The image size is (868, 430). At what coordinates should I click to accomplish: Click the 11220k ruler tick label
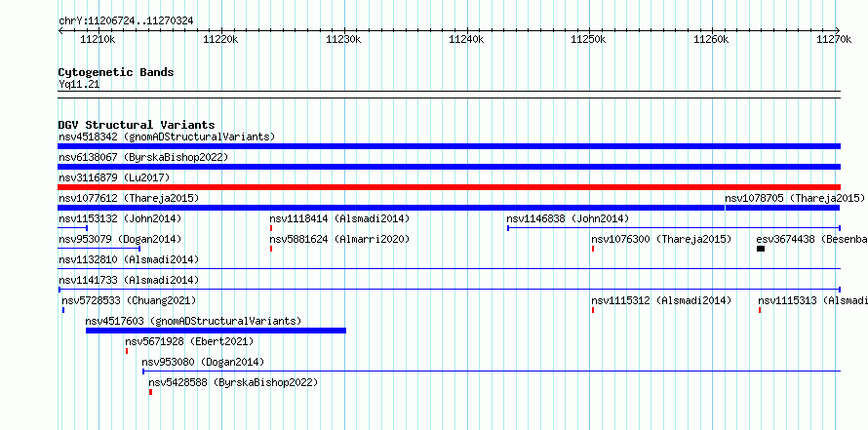coord(220,39)
